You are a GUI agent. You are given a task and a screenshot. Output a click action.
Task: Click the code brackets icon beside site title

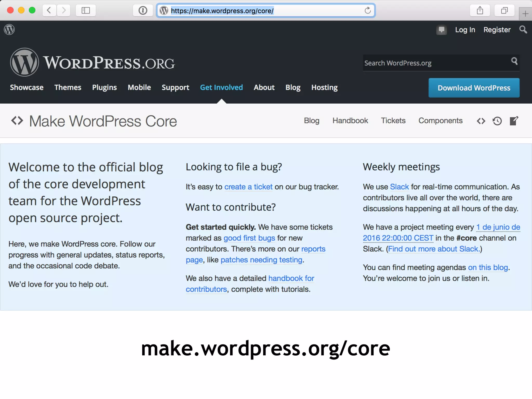[17, 121]
